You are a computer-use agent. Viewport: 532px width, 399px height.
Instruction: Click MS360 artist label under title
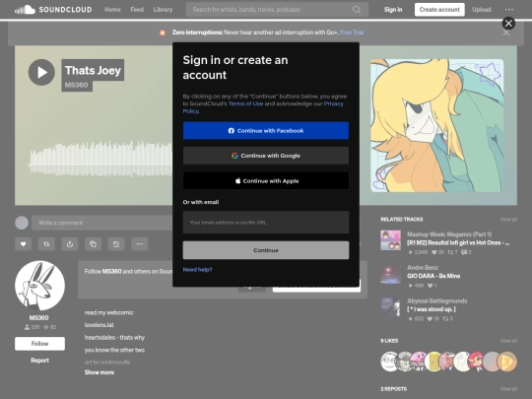tap(76, 85)
